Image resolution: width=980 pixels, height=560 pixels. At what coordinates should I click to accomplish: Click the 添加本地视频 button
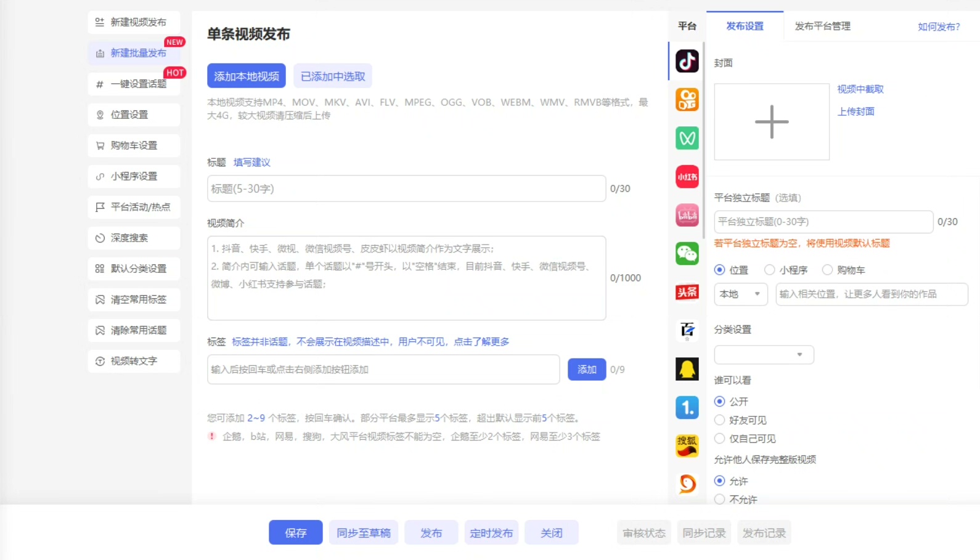246,76
